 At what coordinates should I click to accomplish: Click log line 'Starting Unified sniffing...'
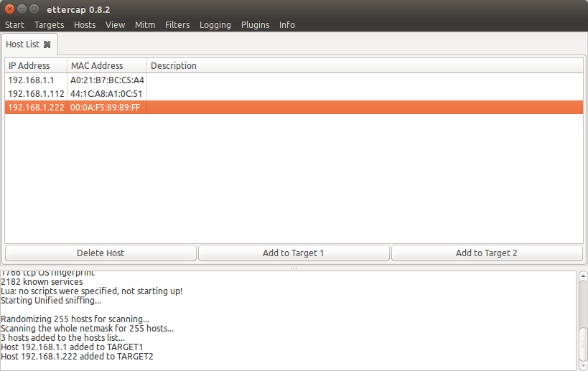tap(51, 301)
